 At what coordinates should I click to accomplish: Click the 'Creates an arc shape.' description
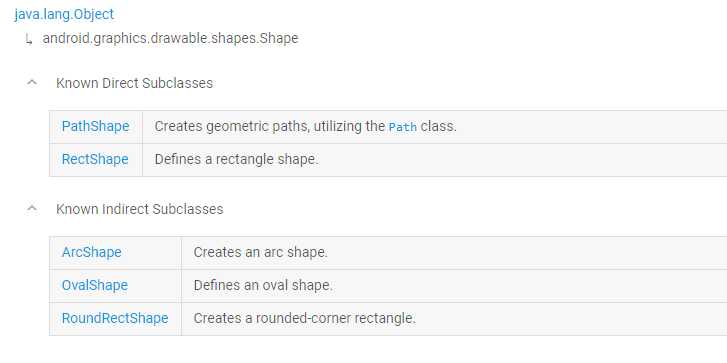click(261, 252)
